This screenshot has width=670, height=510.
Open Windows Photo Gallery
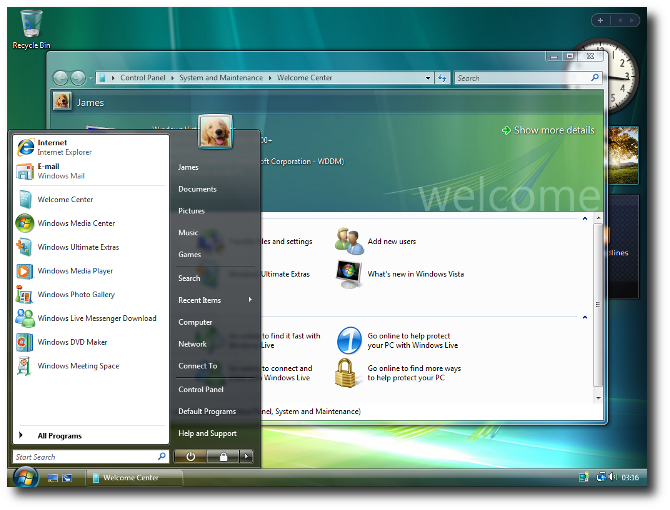click(x=76, y=295)
